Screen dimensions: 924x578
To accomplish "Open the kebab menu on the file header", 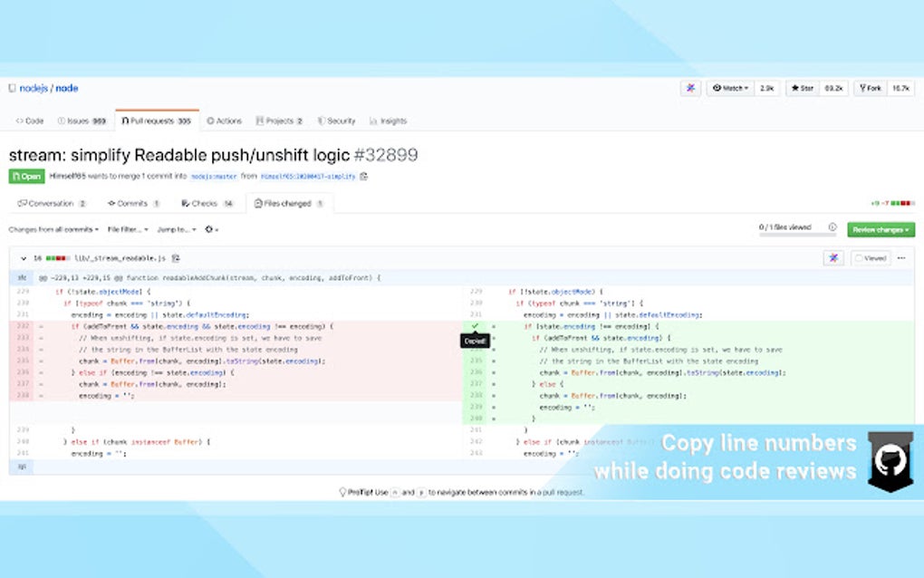I will [903, 258].
